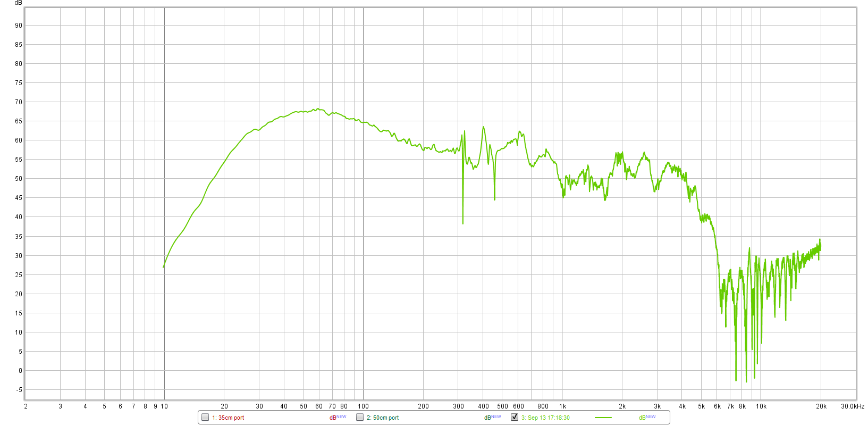Click the red dB NEW label for 35cm port
868x425 pixels.
coord(338,418)
